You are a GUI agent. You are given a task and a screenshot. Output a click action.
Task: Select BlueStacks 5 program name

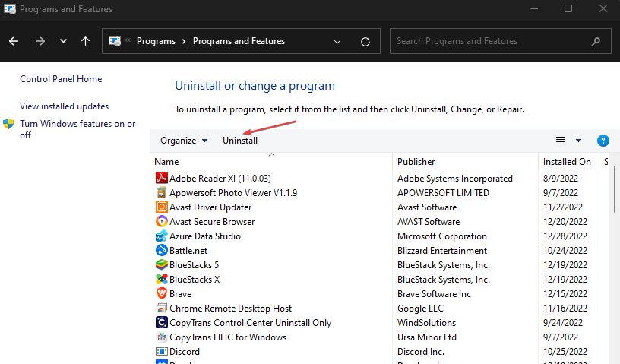coord(195,265)
